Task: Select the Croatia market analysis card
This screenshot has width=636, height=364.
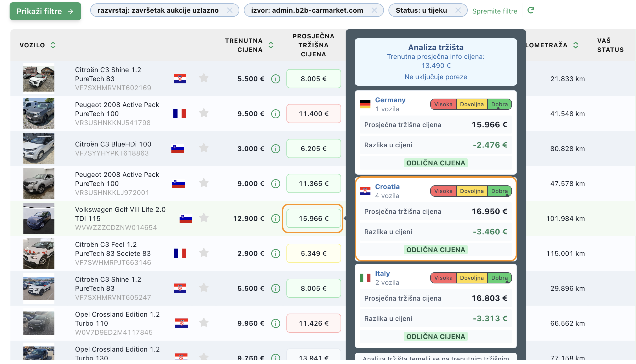Action: coord(436,219)
